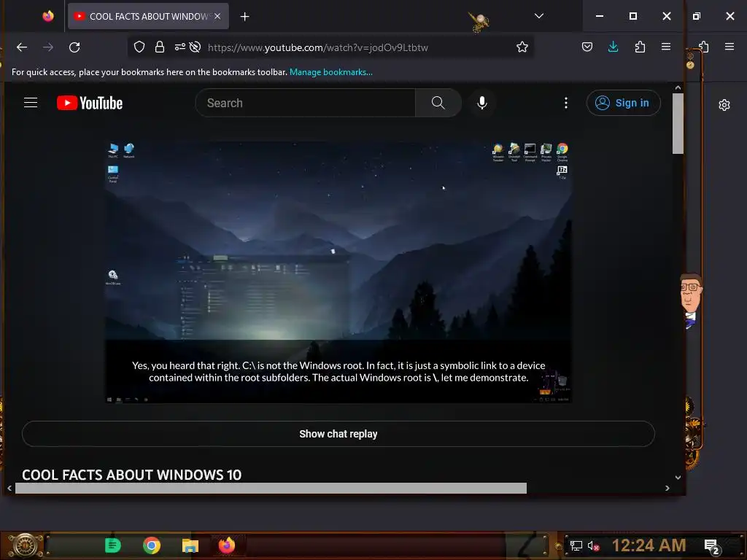747x560 pixels.
Task: Open Google Chrome from the taskbar
Action: pyautogui.click(x=152, y=545)
